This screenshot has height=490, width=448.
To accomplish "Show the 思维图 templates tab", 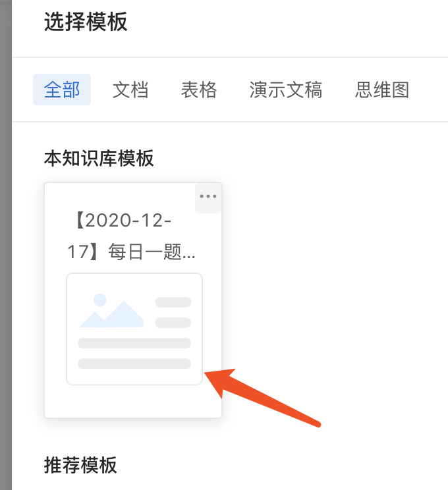I will click(x=382, y=90).
